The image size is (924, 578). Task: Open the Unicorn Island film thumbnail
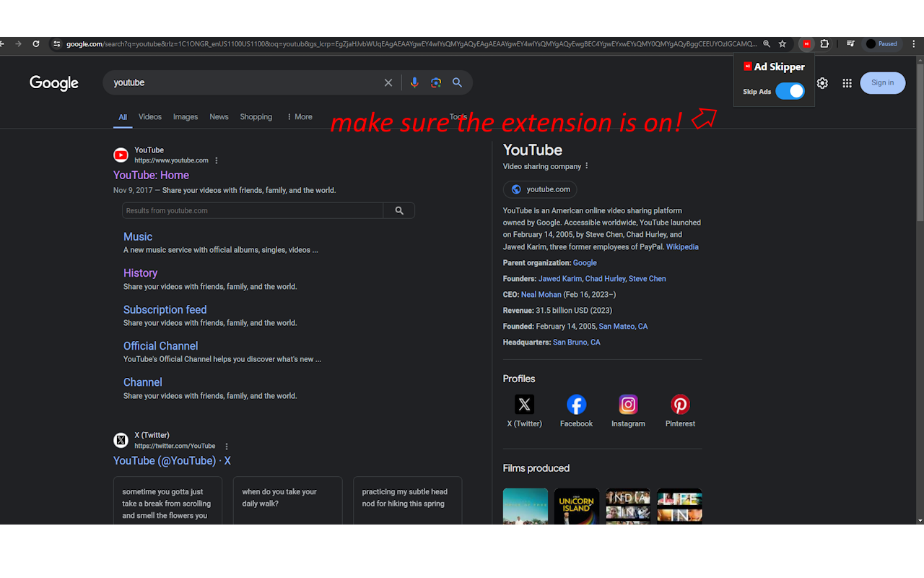pos(577,506)
